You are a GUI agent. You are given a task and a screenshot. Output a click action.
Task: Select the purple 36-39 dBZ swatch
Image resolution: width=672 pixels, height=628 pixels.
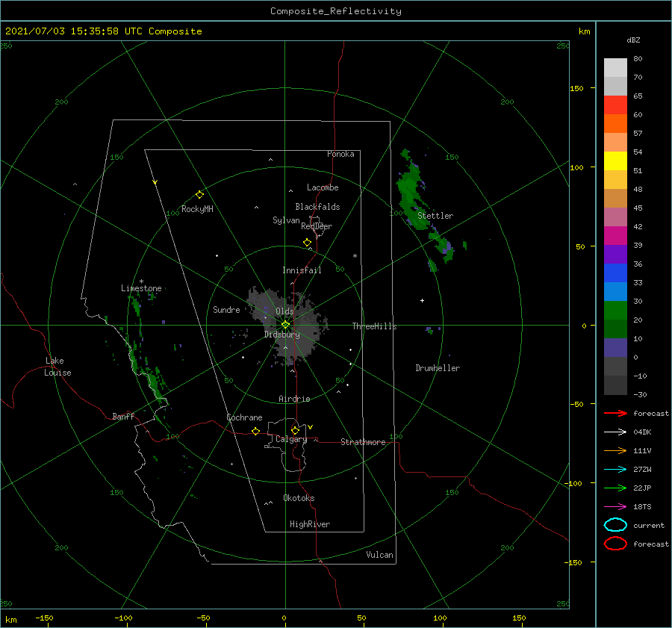[x=615, y=255]
